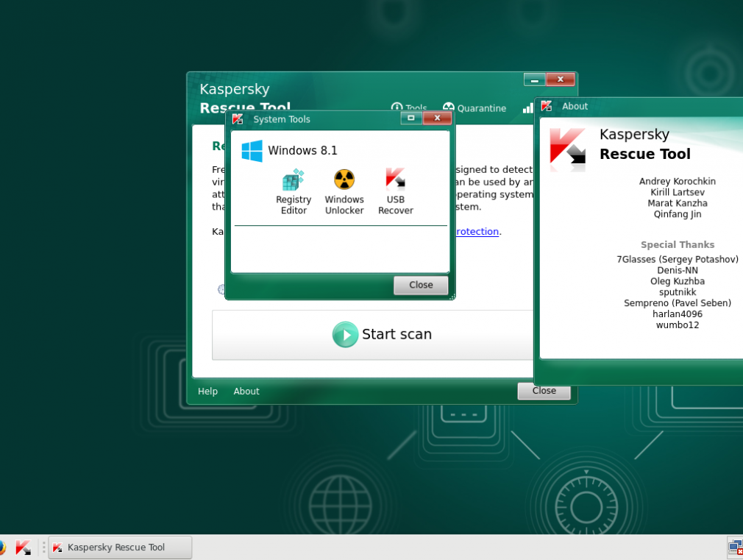The image size is (743, 560).
Task: Click the 'wumbo12' credit
Action: click(x=677, y=325)
